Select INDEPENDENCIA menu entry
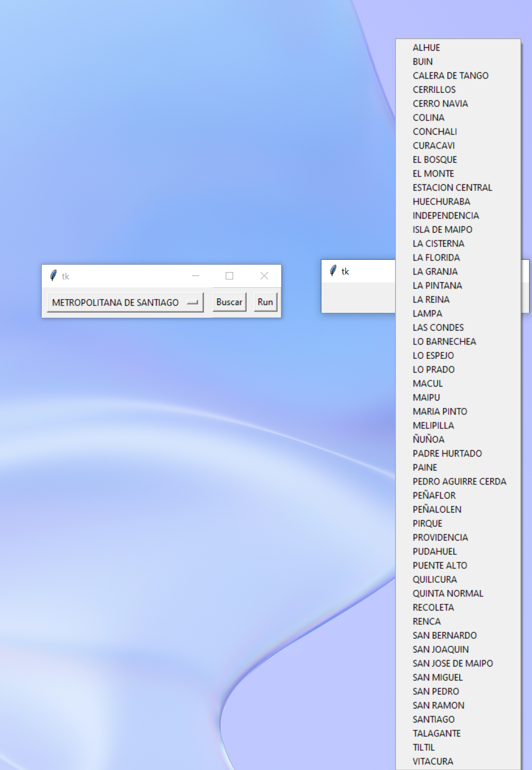Image resolution: width=532 pixels, height=770 pixels. [x=458, y=216]
